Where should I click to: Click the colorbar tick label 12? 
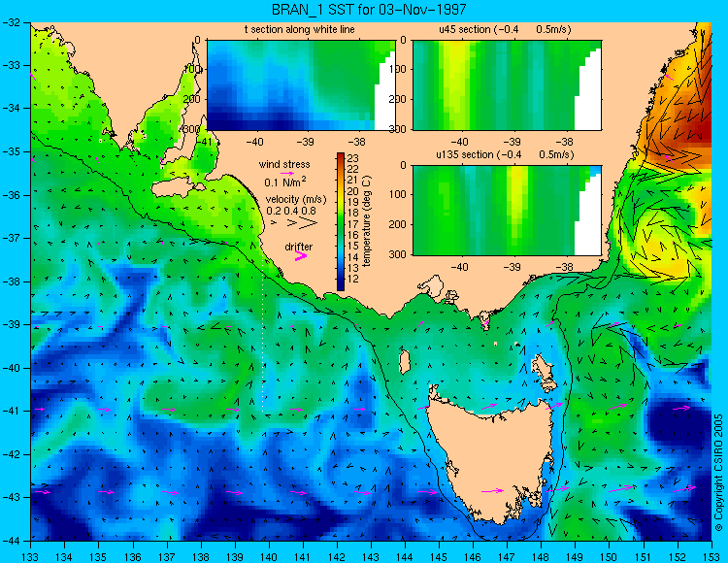pos(353,280)
